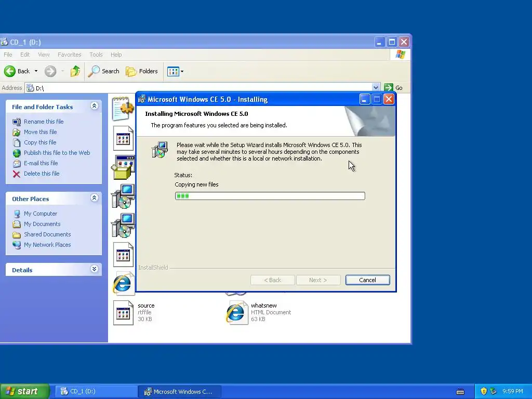Open the Edit menu
The height and width of the screenshot is (399, 532).
[x=25, y=55]
